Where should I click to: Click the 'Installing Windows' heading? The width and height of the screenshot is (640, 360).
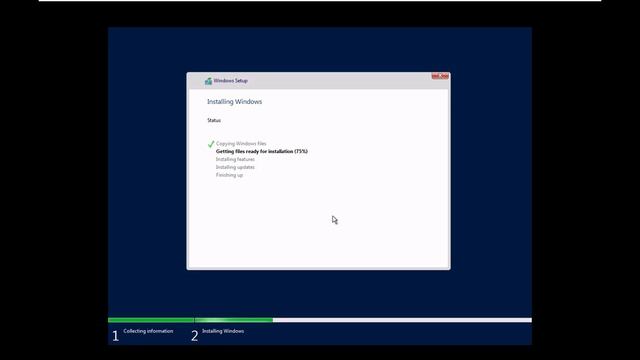(235, 102)
